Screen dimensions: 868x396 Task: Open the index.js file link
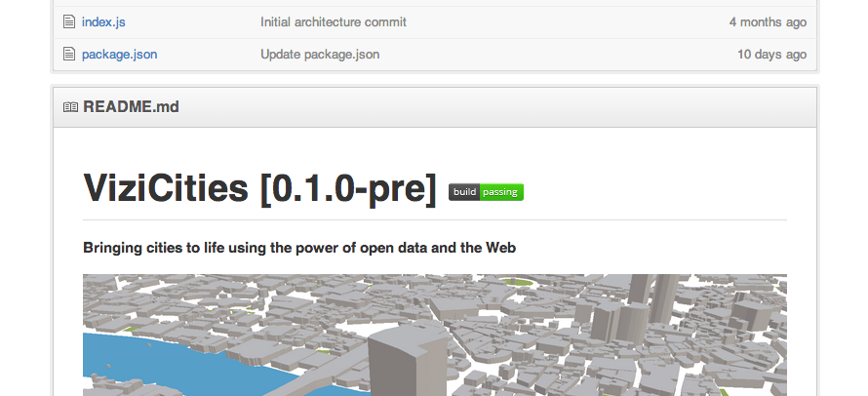coord(103,22)
